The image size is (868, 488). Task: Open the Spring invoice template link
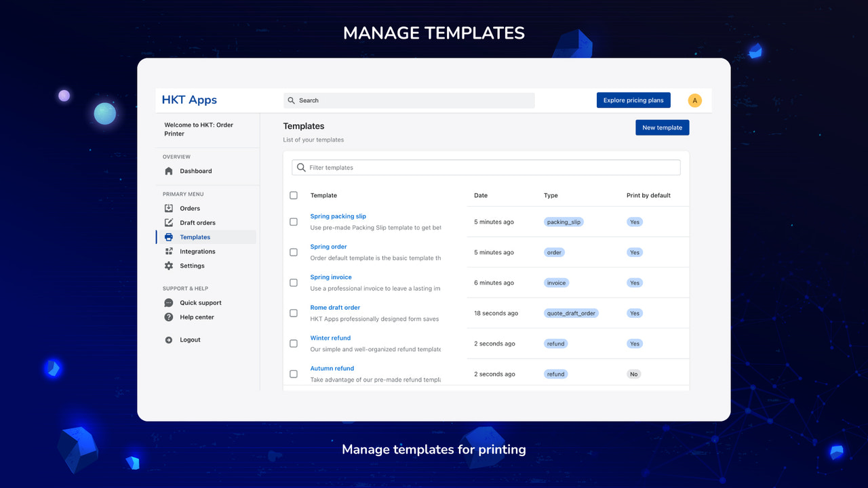point(331,277)
